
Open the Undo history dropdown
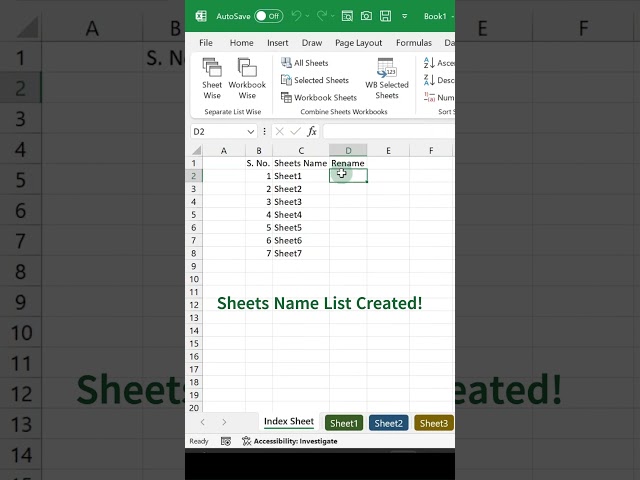[x=307, y=16]
